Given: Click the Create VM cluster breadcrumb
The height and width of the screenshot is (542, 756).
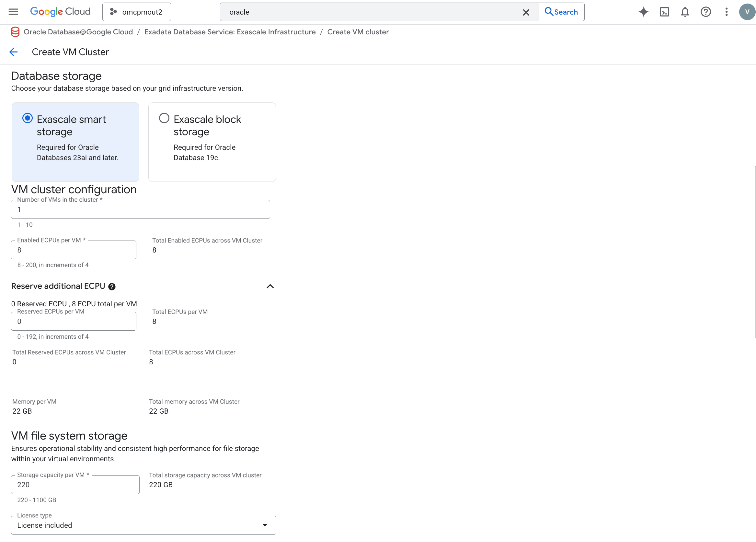Looking at the screenshot, I should [358, 32].
